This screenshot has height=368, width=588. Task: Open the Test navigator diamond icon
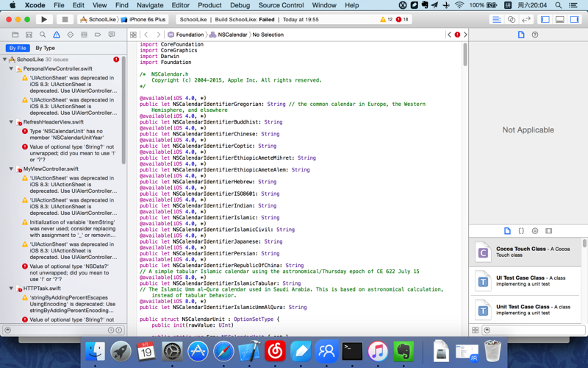[70, 35]
